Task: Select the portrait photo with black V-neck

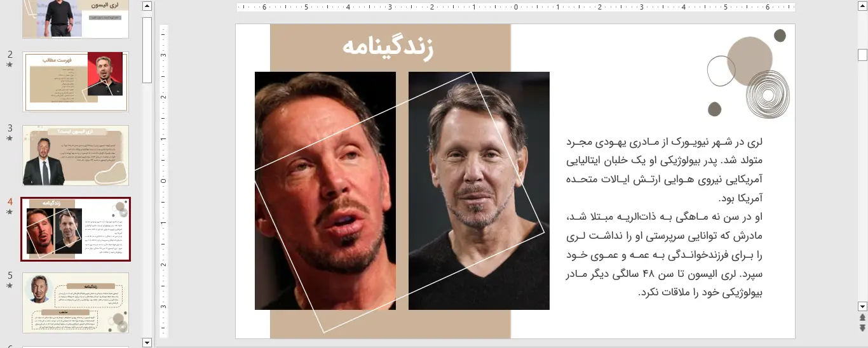Action: coord(479,191)
